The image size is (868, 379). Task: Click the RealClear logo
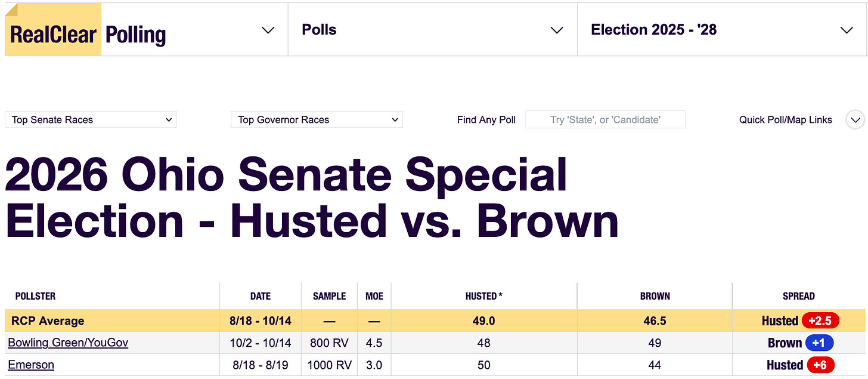point(53,34)
